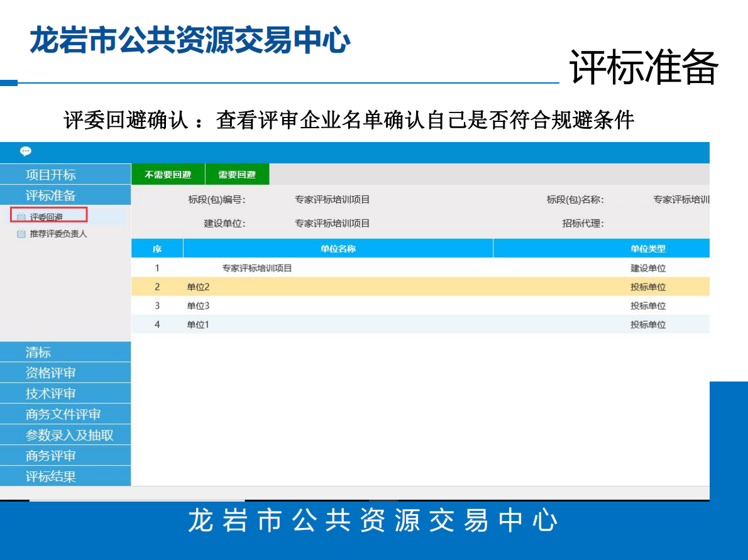The height and width of the screenshot is (560, 748).
Task: Click the 建设单位 value 专家评标培训项目
Action: pos(332,223)
